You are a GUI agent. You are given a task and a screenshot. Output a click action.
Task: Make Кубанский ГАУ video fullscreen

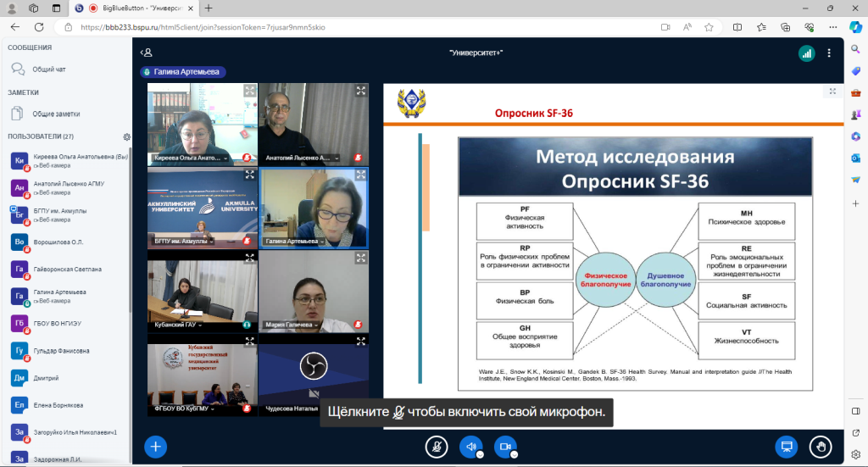250,259
